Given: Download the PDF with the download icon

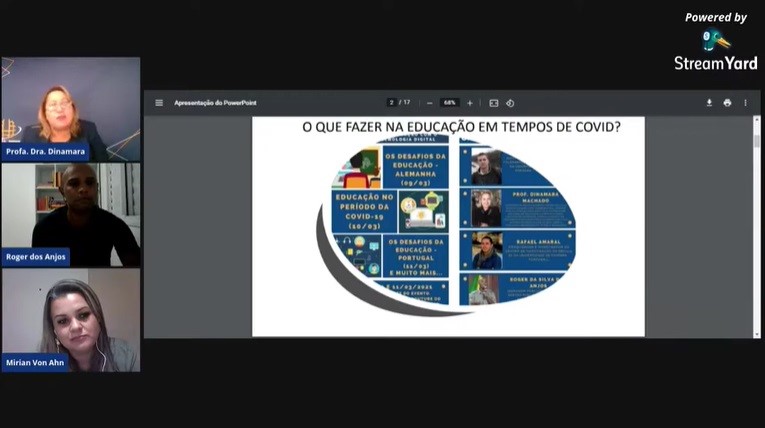Looking at the screenshot, I should click(x=709, y=103).
